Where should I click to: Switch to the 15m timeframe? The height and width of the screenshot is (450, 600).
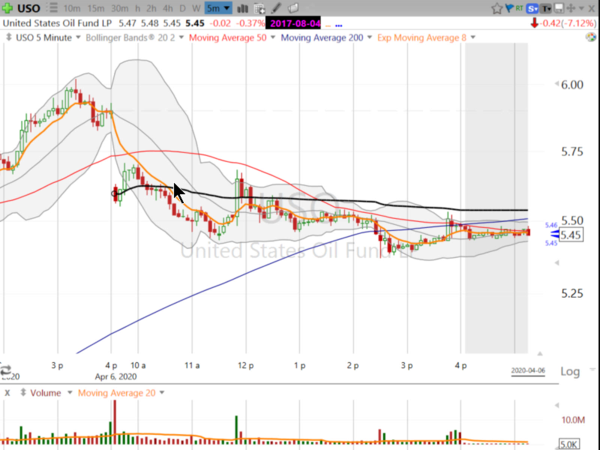(x=96, y=8)
